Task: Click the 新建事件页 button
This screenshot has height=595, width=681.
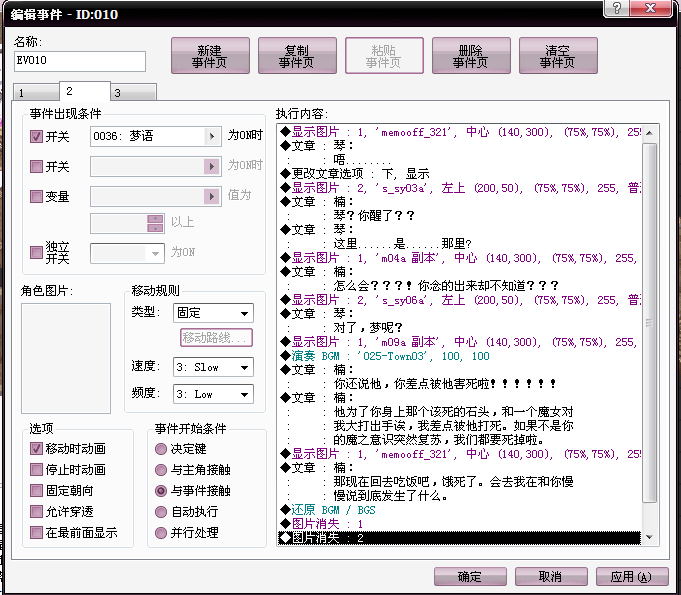Action: tap(210, 56)
